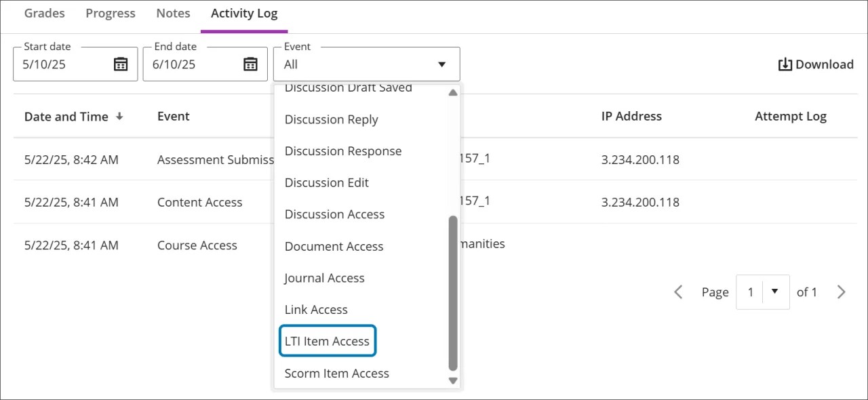Click the Download label to export the log
Image resolution: width=868 pixels, height=400 pixels.
click(x=823, y=64)
